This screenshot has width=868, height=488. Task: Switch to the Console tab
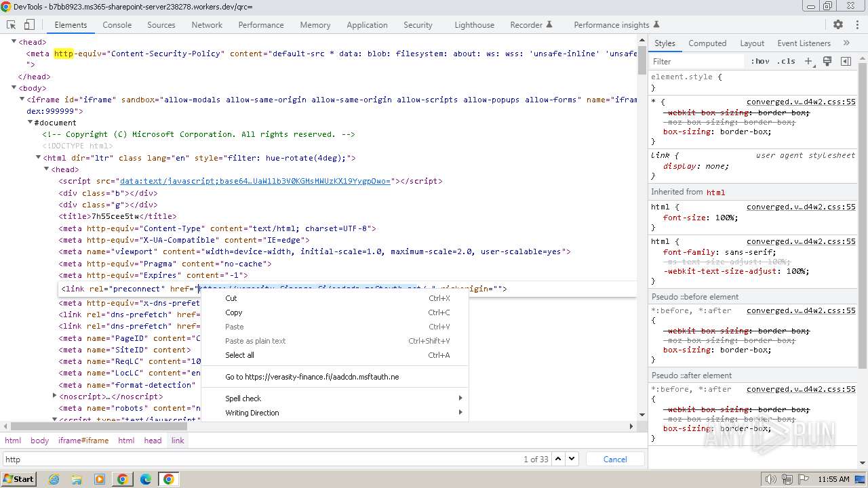coord(117,24)
